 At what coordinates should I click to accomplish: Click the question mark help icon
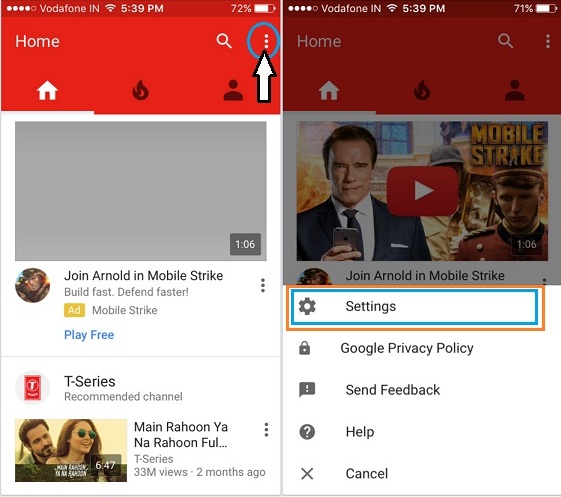[307, 432]
